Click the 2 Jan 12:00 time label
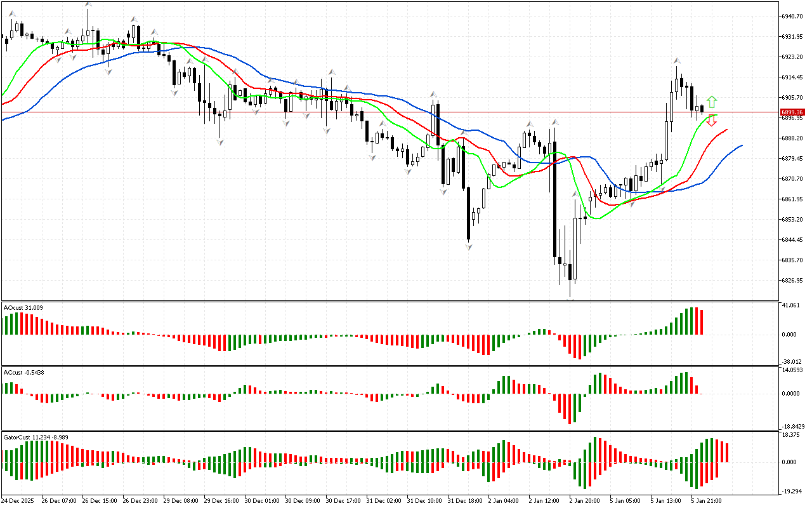812x508 pixels. [544, 500]
